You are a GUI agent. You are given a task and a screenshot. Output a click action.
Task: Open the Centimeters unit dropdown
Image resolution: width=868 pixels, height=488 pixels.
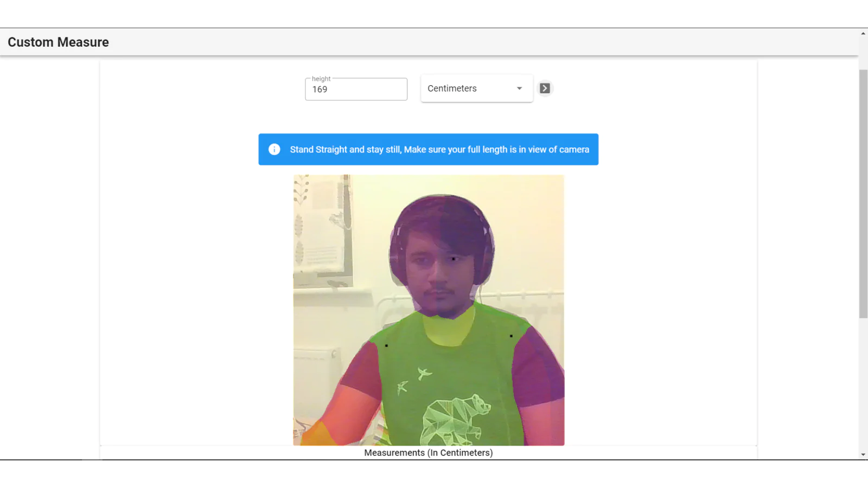click(x=477, y=88)
